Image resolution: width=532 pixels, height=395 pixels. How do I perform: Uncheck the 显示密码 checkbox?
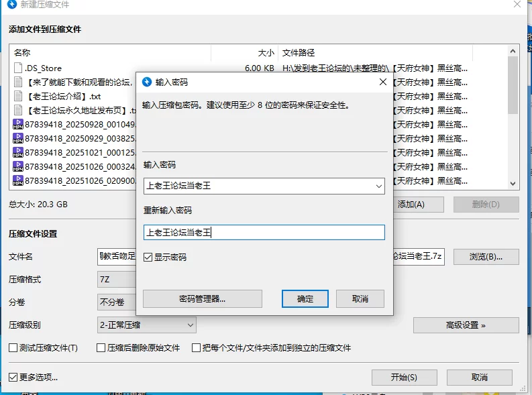[148, 257]
